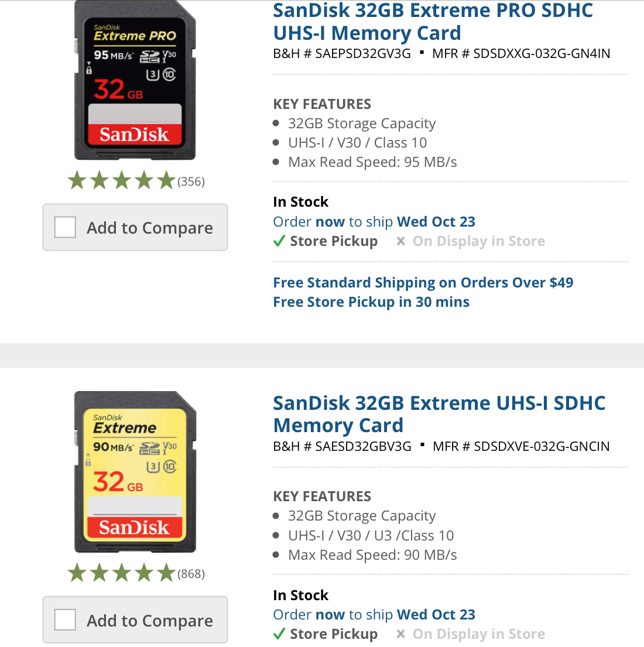
Task: Select the first star in Extreme PRO rating
Action: [x=76, y=180]
